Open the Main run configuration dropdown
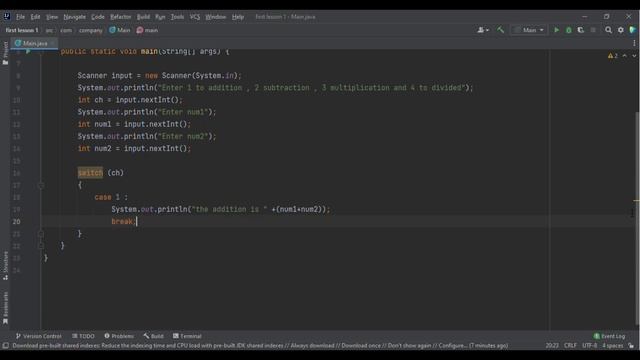The width and height of the screenshot is (640, 360). pyautogui.click(x=529, y=30)
